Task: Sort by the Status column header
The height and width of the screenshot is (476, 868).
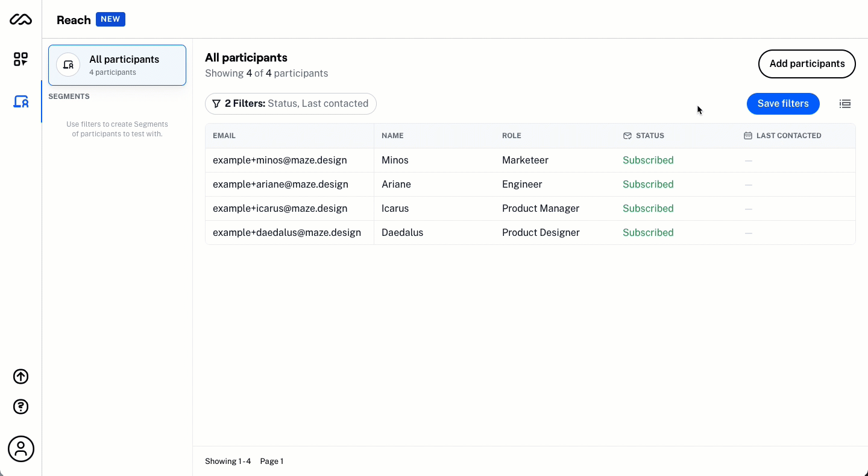Action: pos(649,136)
